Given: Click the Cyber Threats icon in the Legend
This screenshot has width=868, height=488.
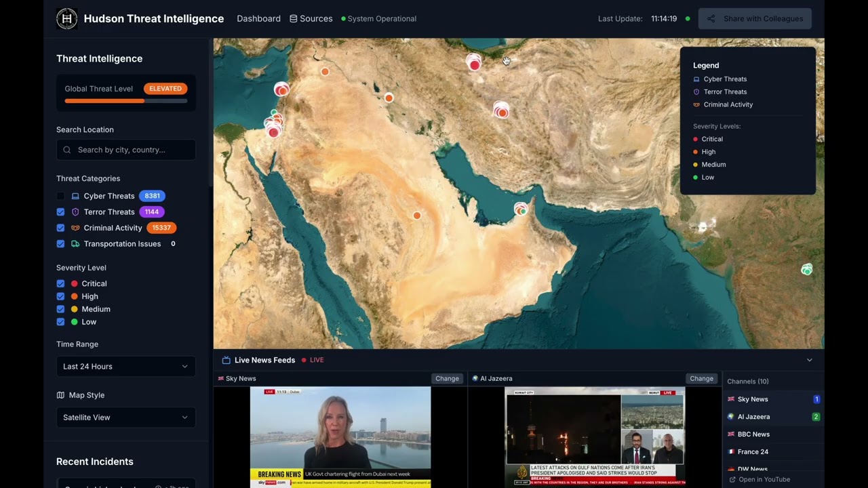Looking at the screenshot, I should pyautogui.click(x=696, y=79).
